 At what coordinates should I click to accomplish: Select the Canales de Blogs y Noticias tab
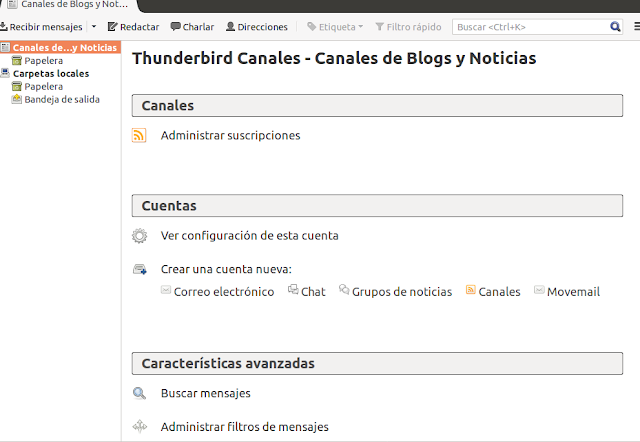(x=68, y=5)
